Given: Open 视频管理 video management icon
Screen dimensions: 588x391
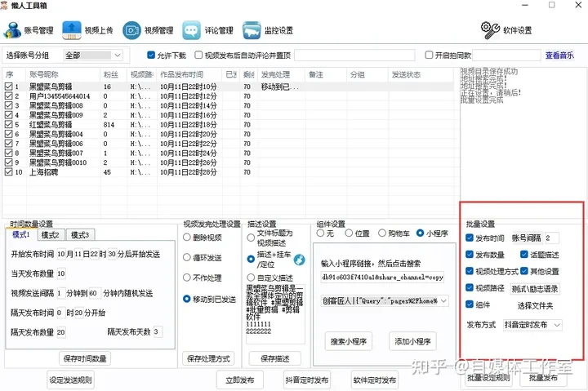Looking at the screenshot, I should (131, 30).
